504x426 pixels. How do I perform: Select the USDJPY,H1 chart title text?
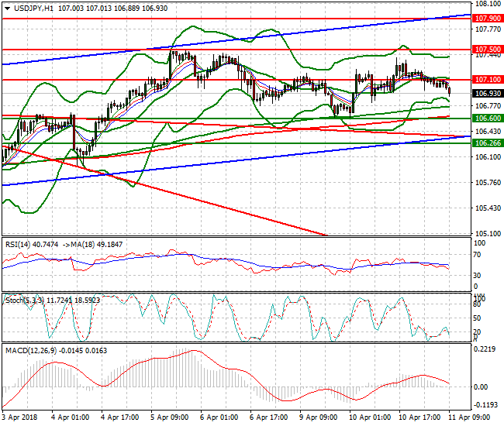34,9
